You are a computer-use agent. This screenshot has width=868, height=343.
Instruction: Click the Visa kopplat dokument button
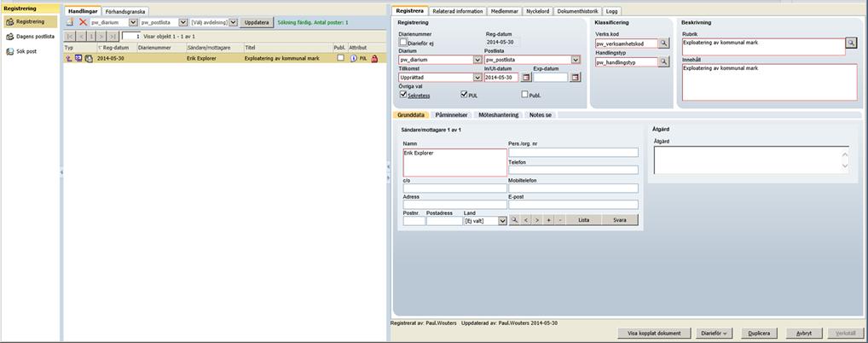tap(654, 333)
